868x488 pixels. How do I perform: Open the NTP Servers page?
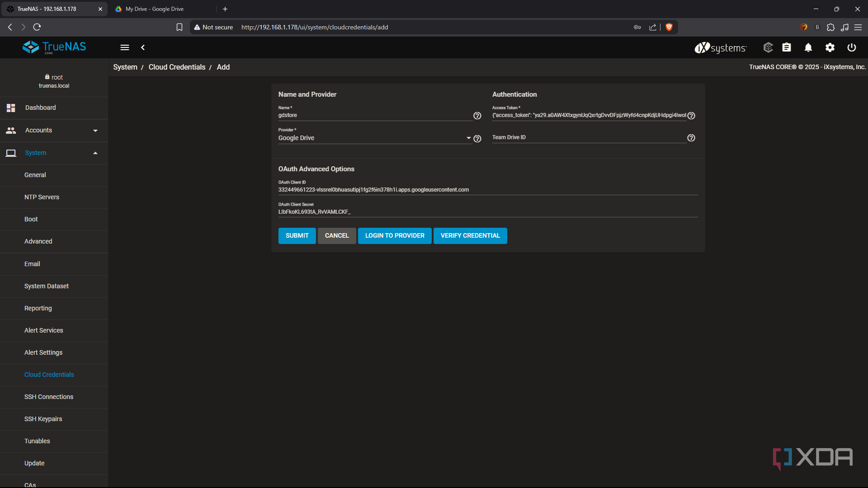tap(54, 197)
